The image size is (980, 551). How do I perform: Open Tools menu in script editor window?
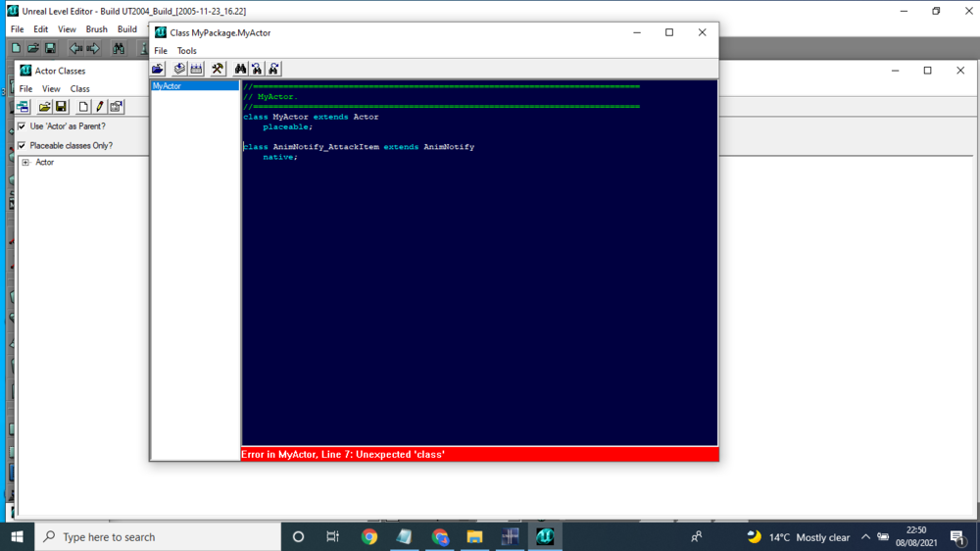(x=186, y=51)
